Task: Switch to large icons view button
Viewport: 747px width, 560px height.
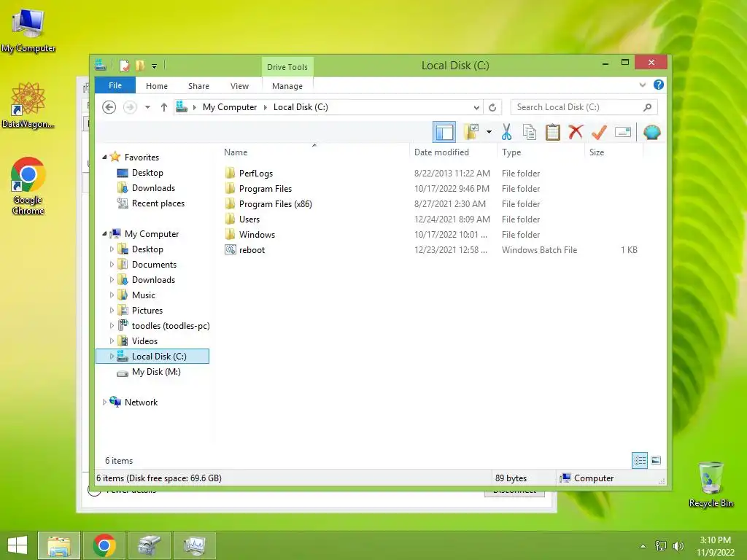Action: click(x=656, y=461)
